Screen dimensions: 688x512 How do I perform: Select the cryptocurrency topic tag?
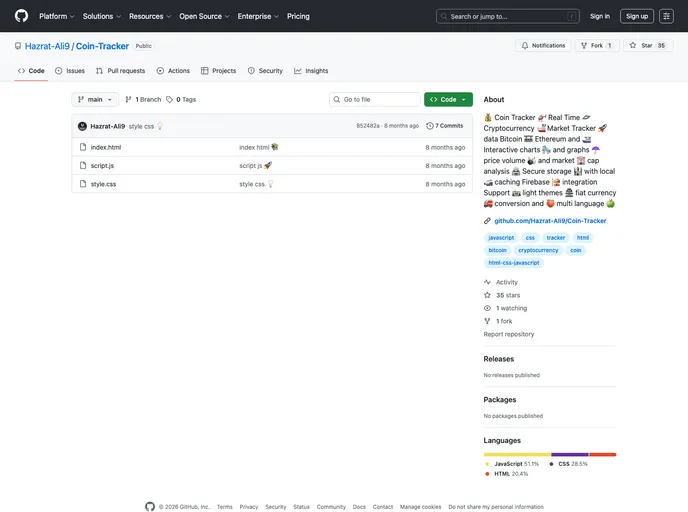tap(538, 250)
